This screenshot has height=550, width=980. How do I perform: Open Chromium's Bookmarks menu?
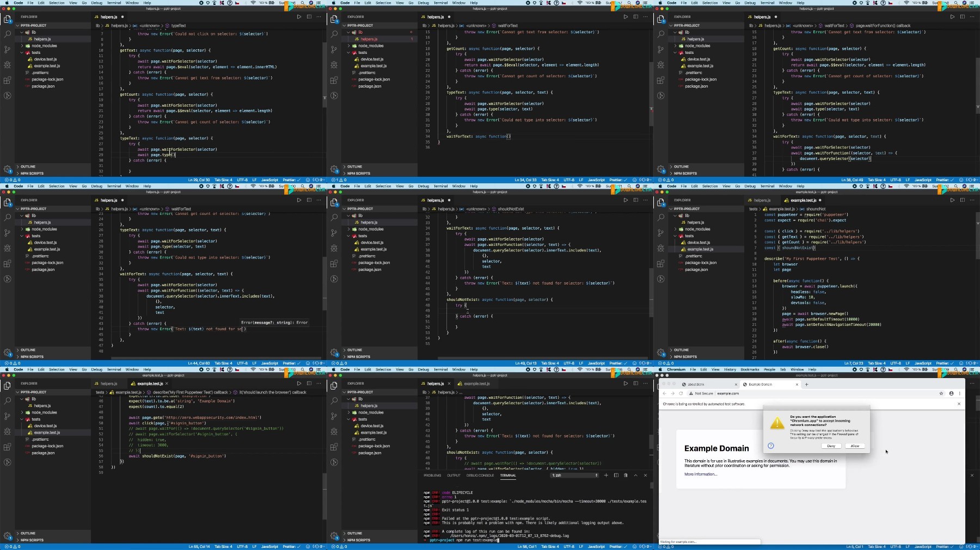tap(750, 369)
